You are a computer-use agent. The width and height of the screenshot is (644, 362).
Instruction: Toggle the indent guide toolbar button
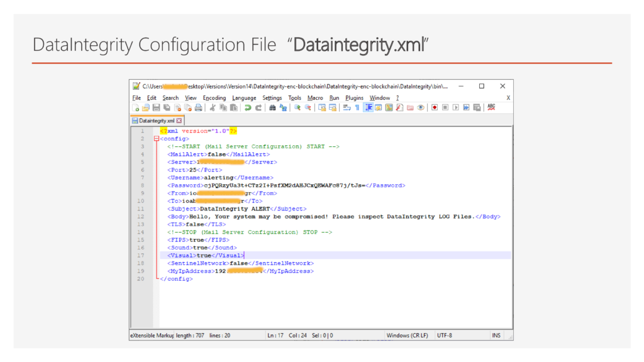coord(368,108)
